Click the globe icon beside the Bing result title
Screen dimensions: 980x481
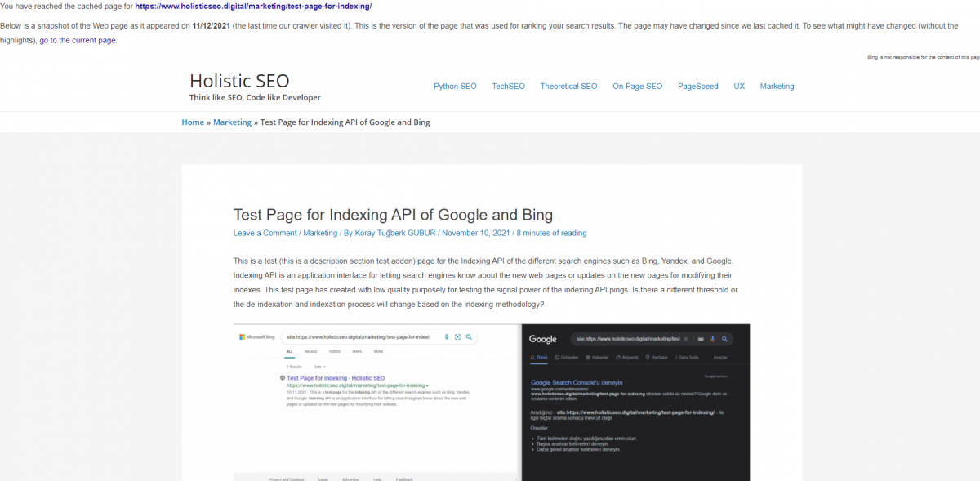(x=283, y=378)
